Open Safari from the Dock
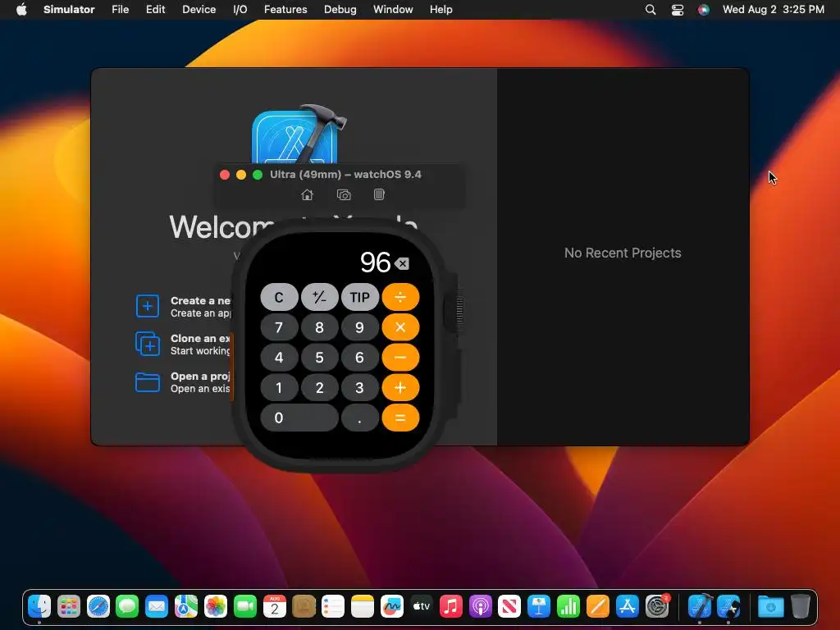Image resolution: width=840 pixels, height=630 pixels. coord(98,606)
